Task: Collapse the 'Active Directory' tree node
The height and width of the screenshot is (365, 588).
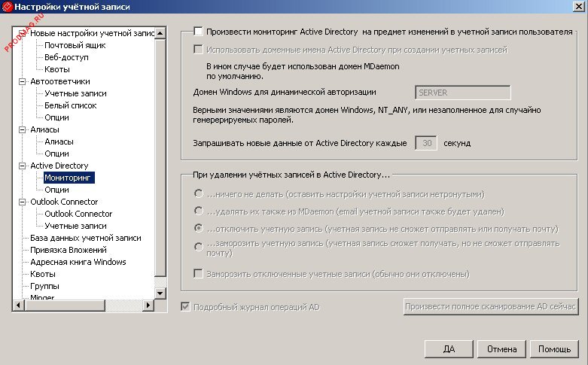Action: point(23,166)
